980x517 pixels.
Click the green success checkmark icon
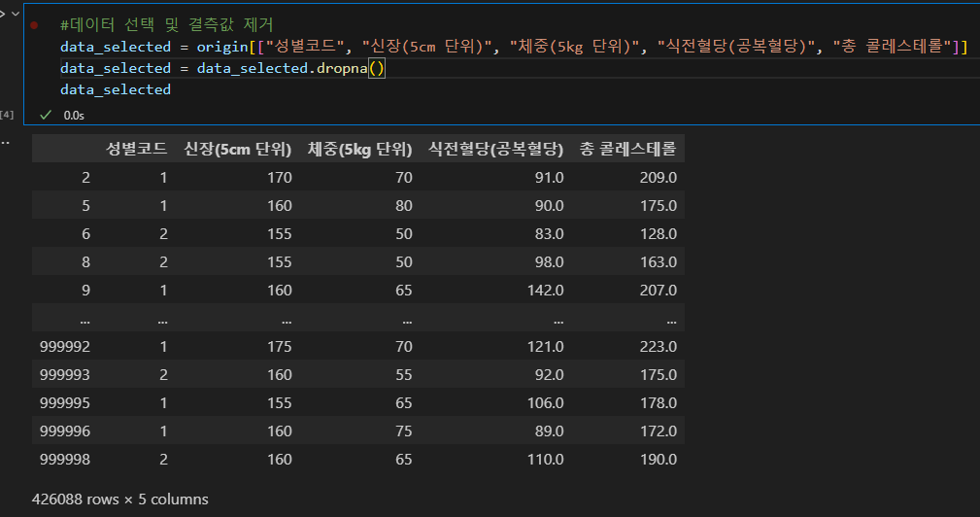pyautogui.click(x=46, y=115)
